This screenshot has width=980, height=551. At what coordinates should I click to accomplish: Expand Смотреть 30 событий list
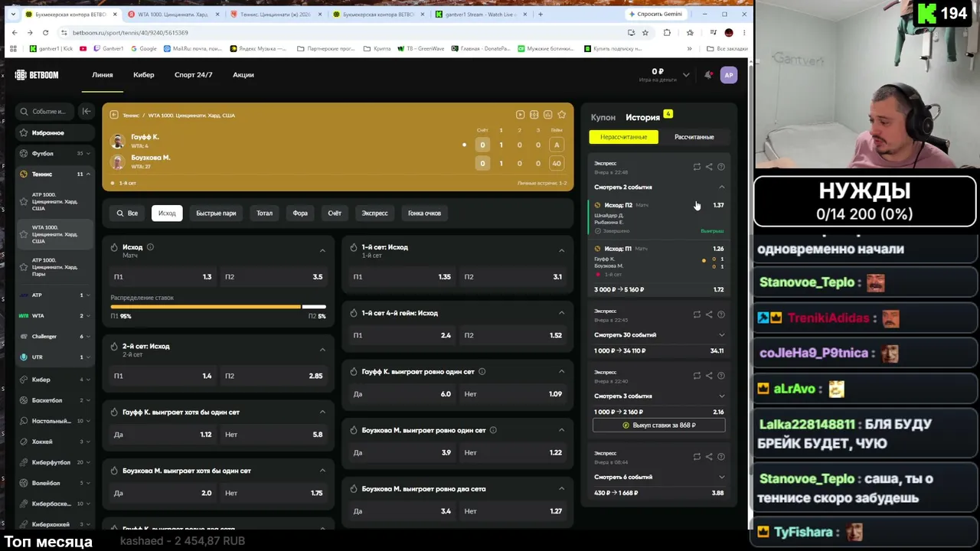pos(658,335)
